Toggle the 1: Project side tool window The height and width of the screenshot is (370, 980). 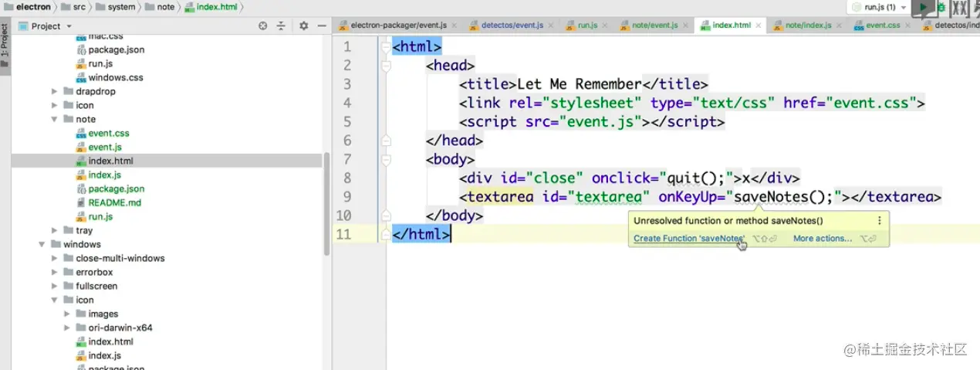tap(5, 46)
